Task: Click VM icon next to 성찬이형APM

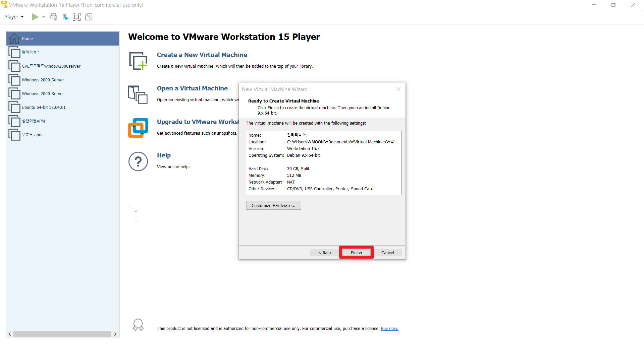Action: point(14,121)
